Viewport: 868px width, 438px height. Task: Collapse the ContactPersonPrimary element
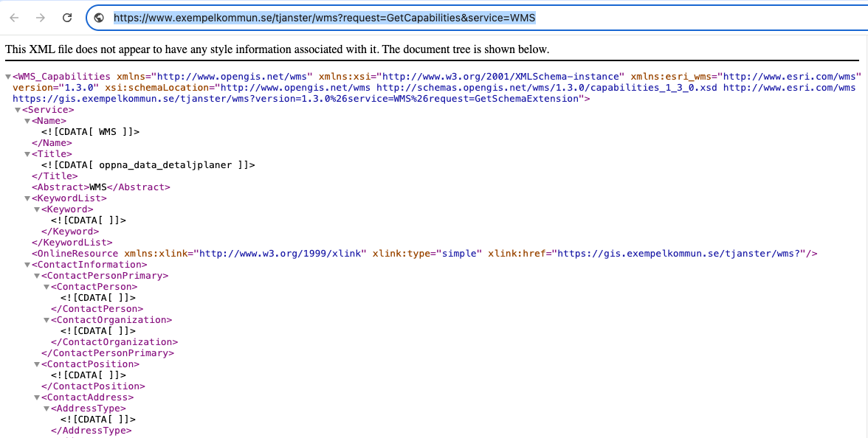tap(37, 276)
